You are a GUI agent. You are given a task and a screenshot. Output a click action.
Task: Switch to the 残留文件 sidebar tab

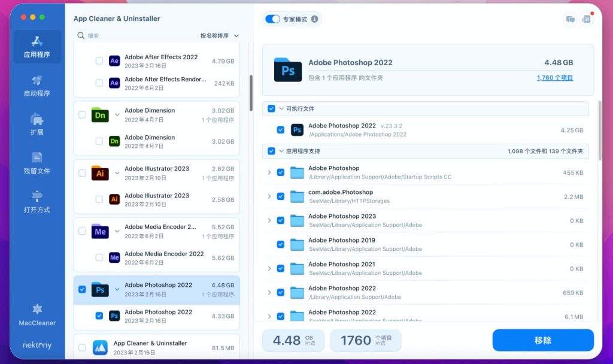(37, 163)
